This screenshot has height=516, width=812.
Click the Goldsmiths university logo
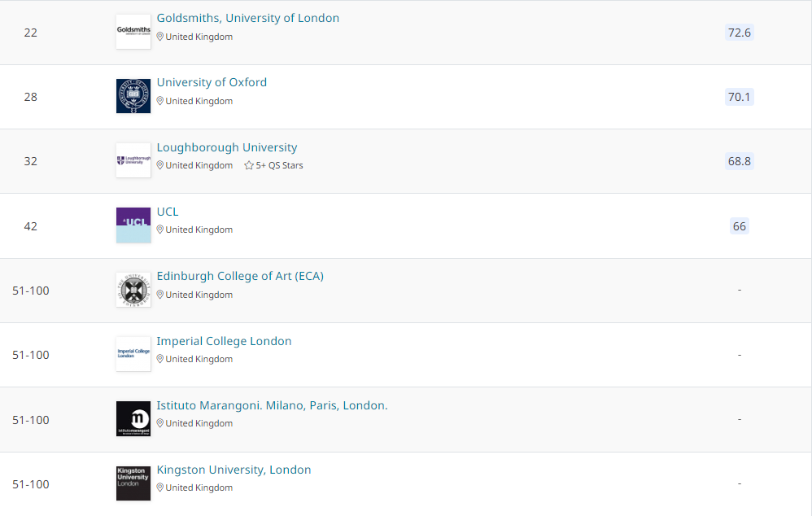133,32
